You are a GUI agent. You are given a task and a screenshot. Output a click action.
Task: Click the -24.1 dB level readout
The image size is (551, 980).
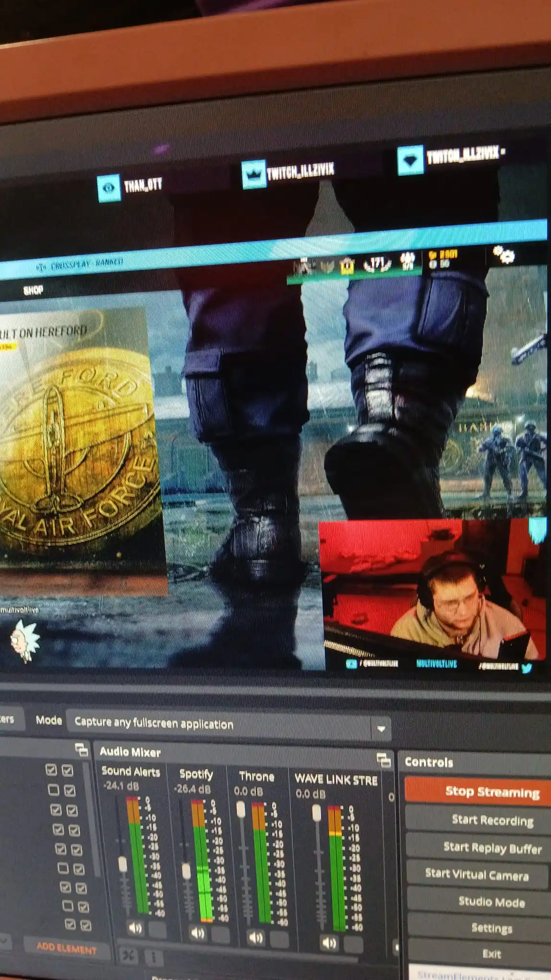pyautogui.click(x=121, y=786)
